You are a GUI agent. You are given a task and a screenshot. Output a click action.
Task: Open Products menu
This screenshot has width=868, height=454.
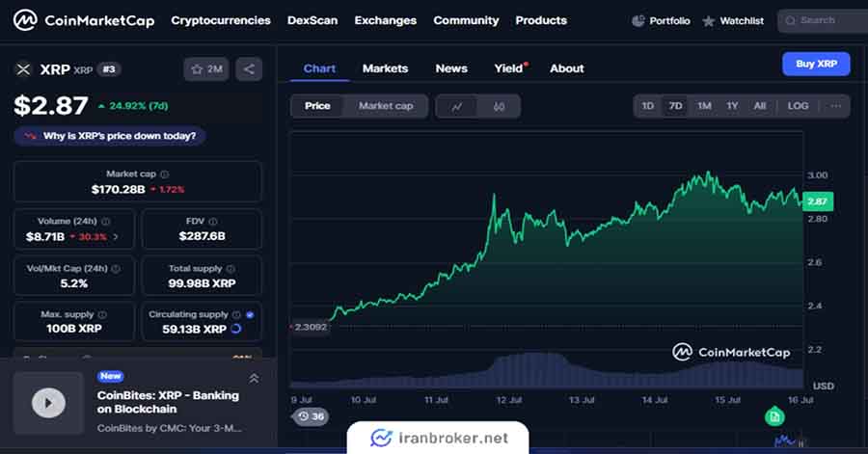point(541,20)
